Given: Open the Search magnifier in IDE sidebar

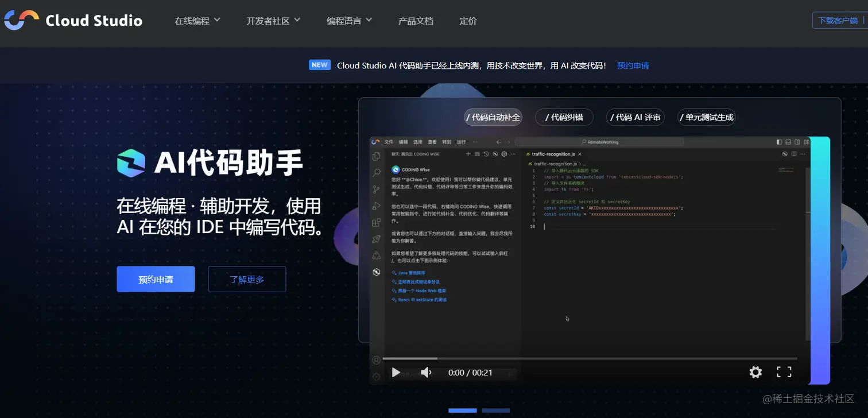Looking at the screenshot, I should click(376, 172).
